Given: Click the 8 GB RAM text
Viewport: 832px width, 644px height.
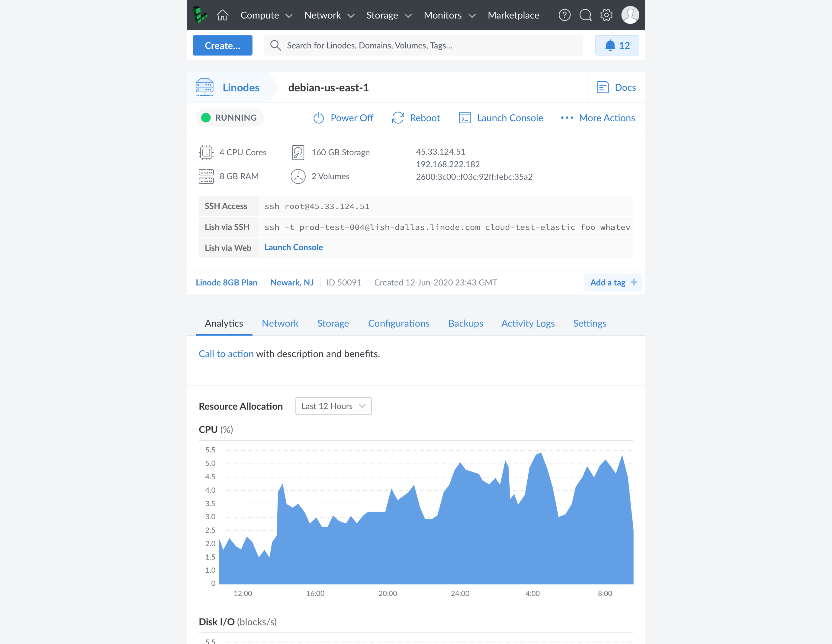Looking at the screenshot, I should tap(239, 176).
